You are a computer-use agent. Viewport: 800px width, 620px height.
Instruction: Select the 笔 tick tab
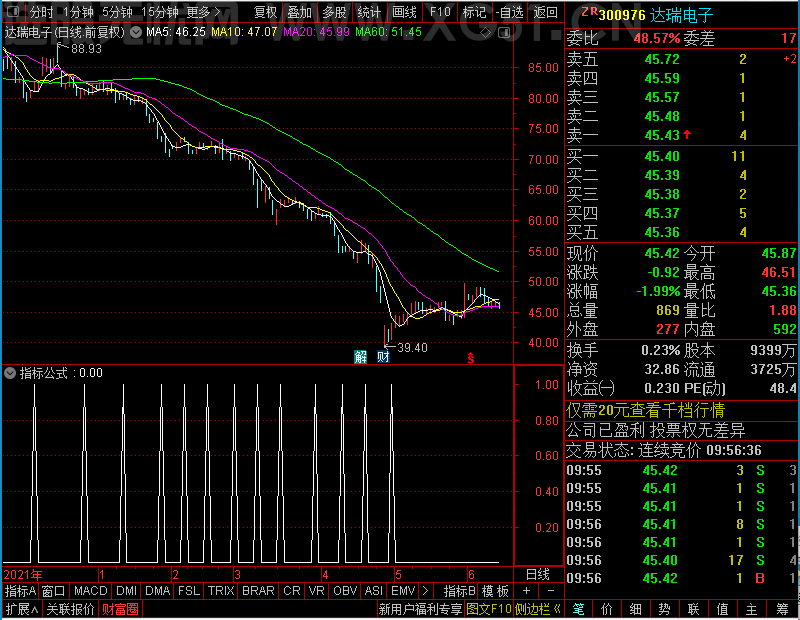[x=578, y=609]
